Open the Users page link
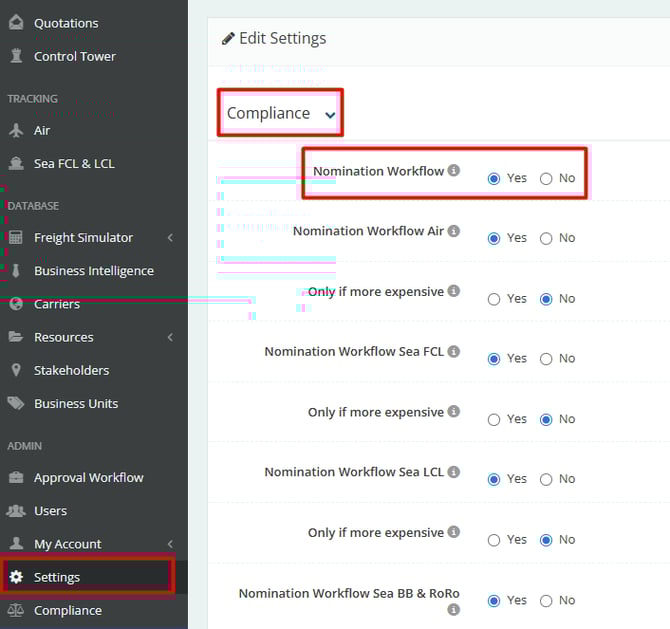 50,510
